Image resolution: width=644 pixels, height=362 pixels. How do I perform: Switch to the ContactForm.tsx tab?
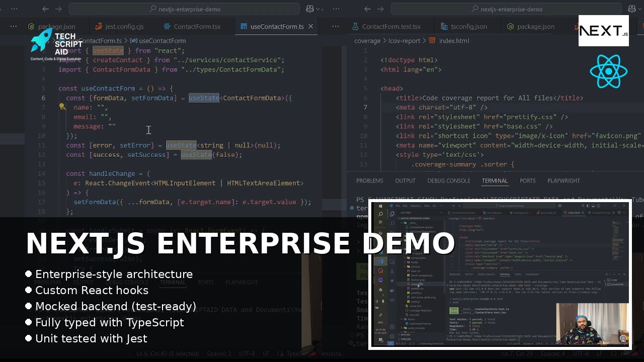(x=191, y=27)
